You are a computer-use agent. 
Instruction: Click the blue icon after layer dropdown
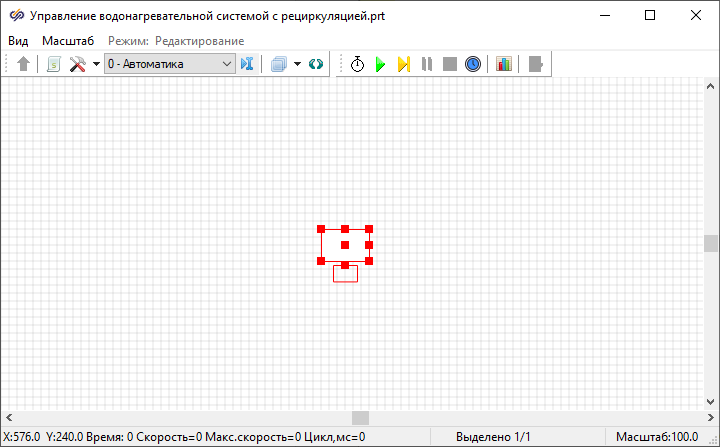[248, 64]
